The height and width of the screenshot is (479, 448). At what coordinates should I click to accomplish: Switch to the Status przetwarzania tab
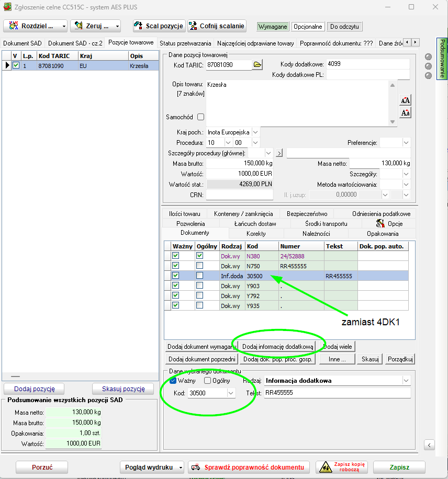[185, 43]
